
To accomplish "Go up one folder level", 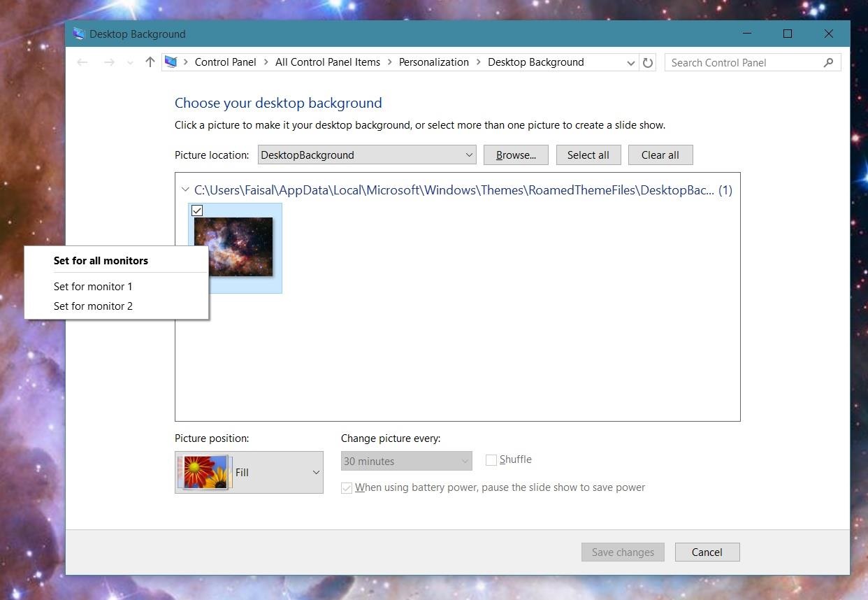I will (150, 62).
